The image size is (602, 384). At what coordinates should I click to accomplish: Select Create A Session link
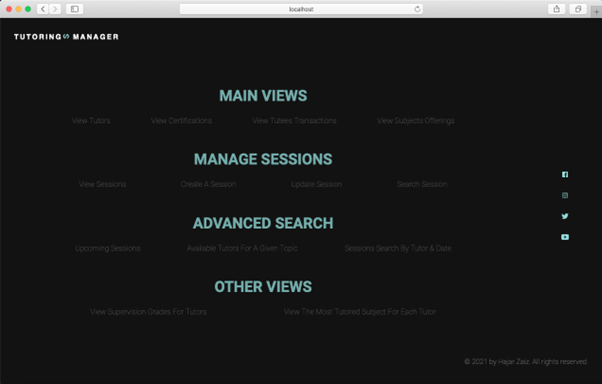pos(208,184)
